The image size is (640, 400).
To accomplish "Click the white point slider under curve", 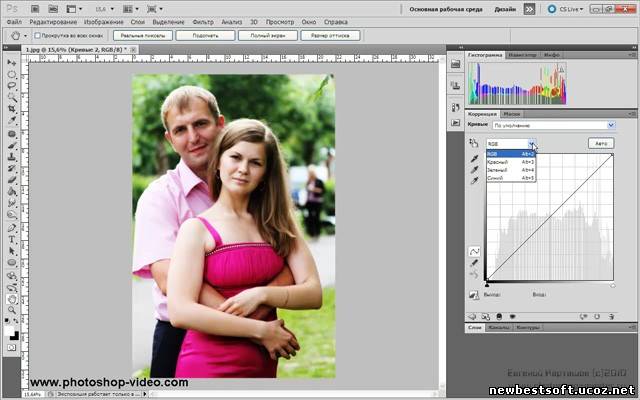I will (613, 285).
